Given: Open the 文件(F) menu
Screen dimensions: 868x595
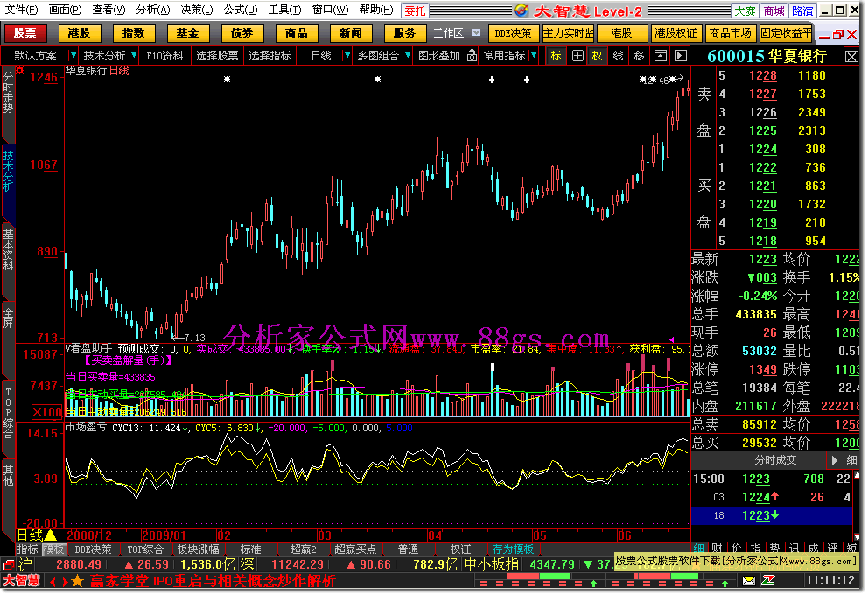Looking at the screenshot, I should (x=22, y=10).
